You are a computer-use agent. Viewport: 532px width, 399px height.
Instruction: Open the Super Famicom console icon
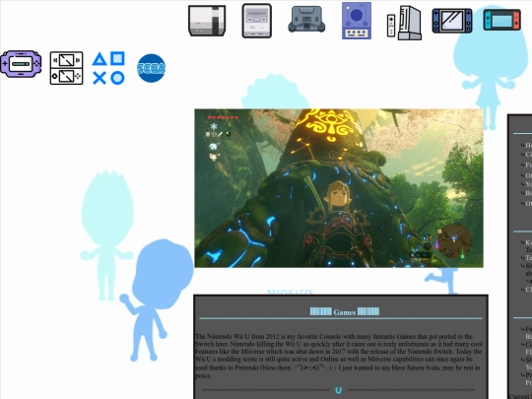click(257, 21)
